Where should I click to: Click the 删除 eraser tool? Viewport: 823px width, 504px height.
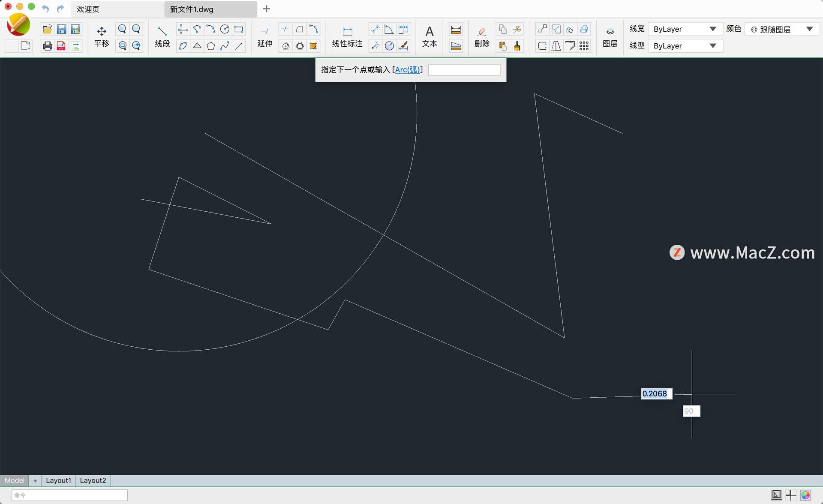point(482,37)
